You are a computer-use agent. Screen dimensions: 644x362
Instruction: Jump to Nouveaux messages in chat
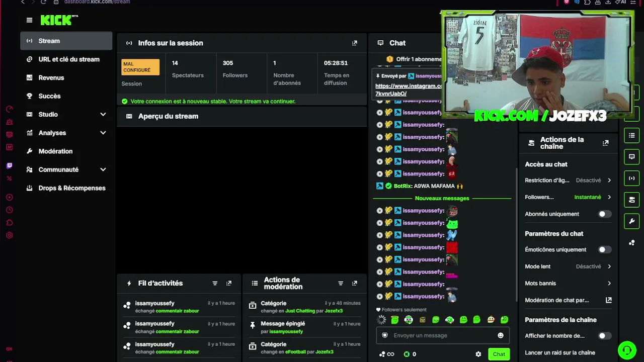[442, 198]
